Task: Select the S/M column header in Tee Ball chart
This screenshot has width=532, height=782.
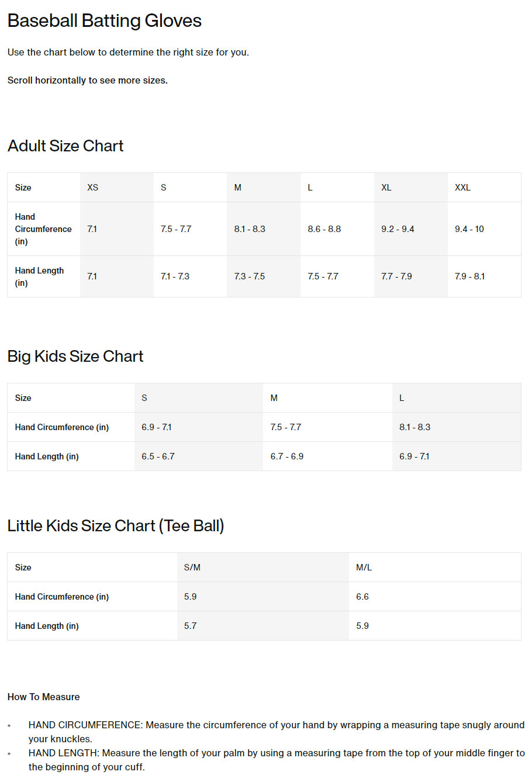Action: point(192,568)
